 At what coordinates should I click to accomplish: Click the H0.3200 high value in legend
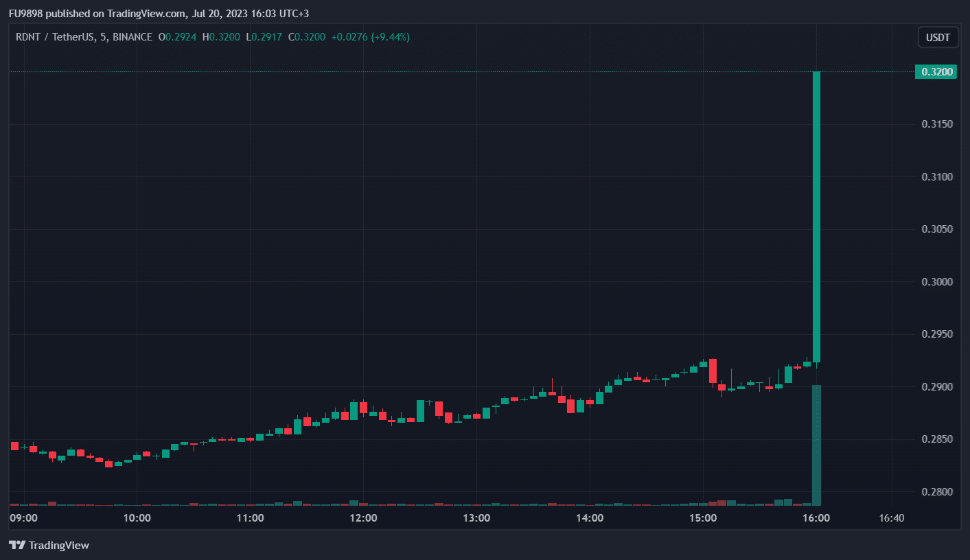click(221, 37)
